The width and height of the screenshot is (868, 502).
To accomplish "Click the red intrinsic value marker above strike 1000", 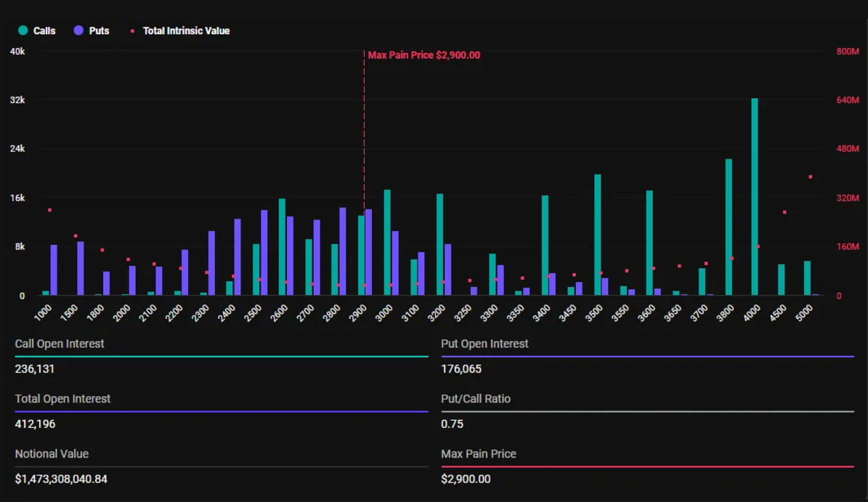I will (50, 211).
